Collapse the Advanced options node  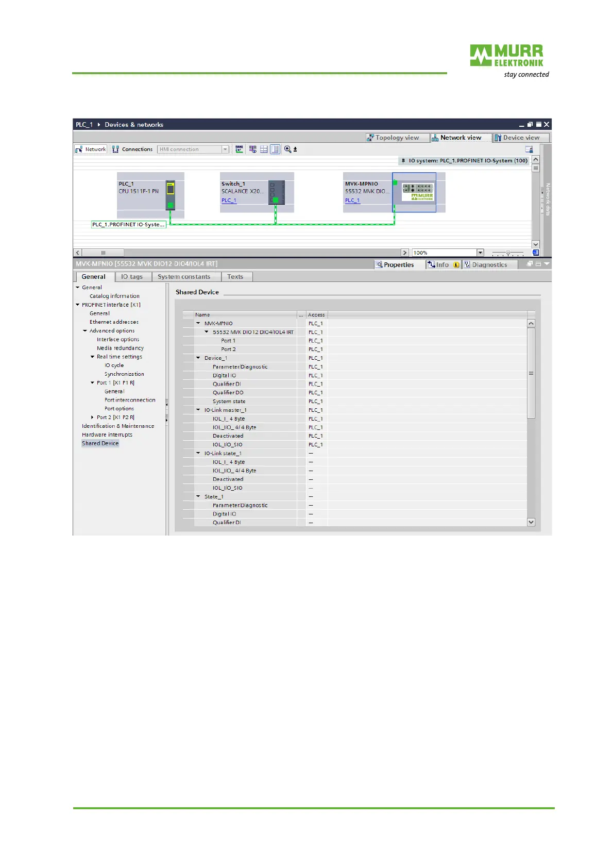click(85, 331)
